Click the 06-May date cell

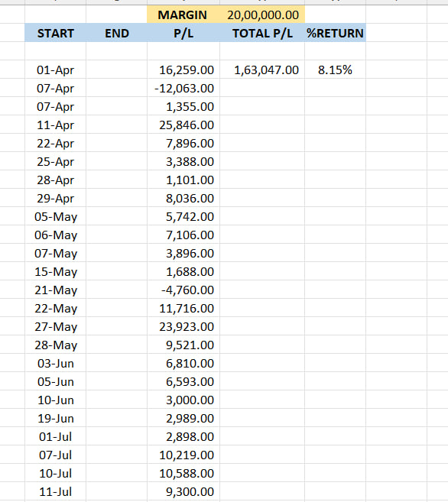pos(55,235)
